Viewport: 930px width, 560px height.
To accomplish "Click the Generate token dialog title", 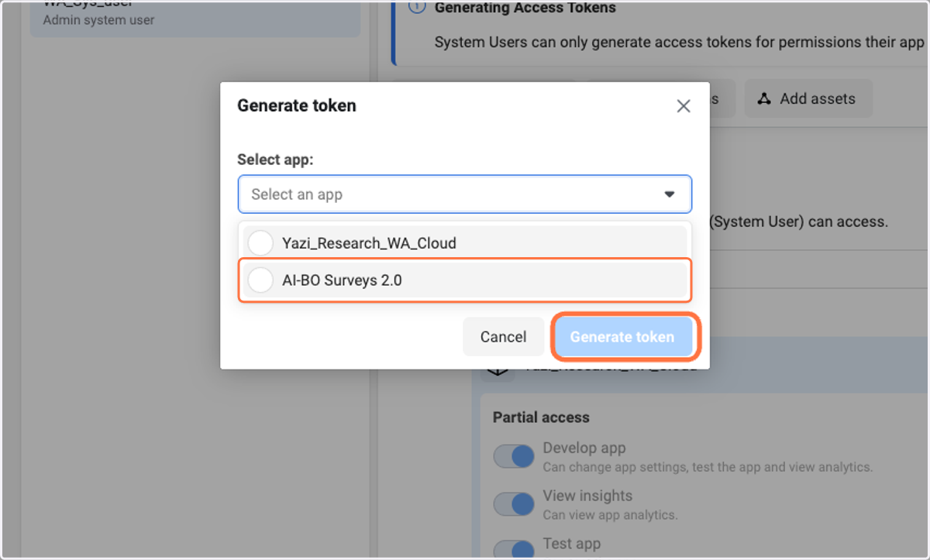I will (297, 105).
